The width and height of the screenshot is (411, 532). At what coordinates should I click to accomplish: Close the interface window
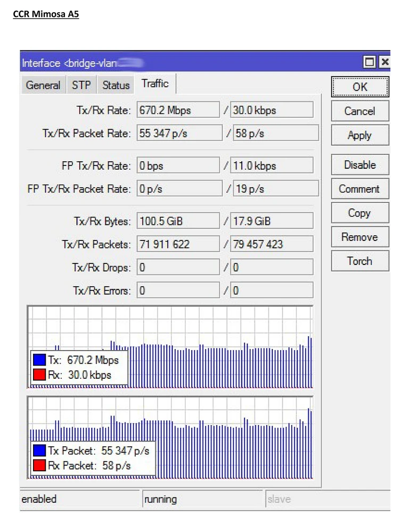[x=384, y=62]
